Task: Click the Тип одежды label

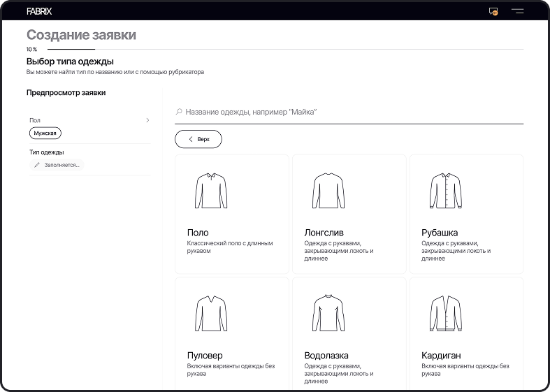Action: 47,152
